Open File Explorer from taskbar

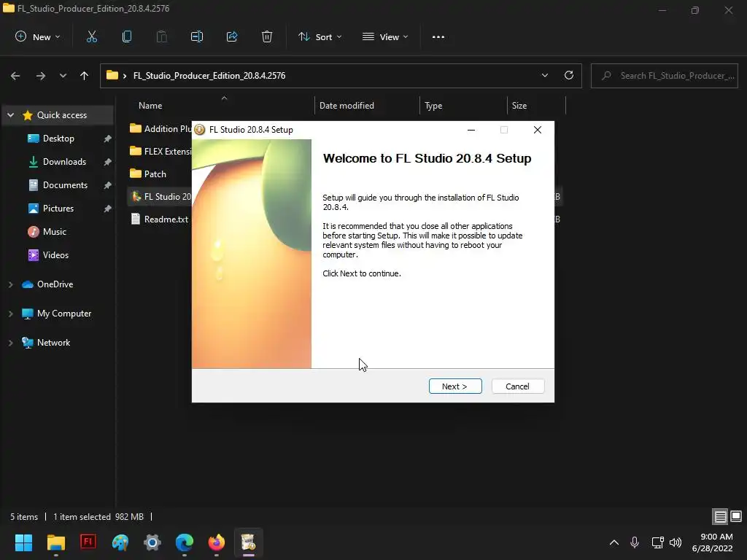coord(55,542)
